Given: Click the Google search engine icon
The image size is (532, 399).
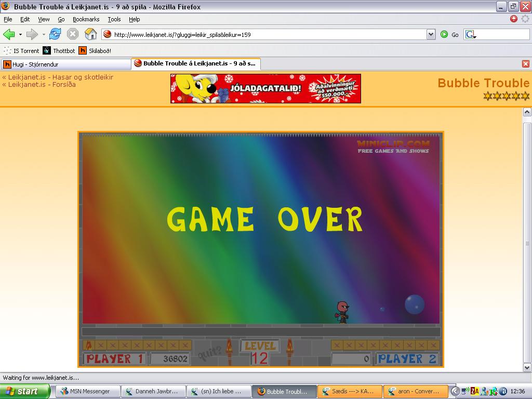Looking at the screenshot, I should click(x=470, y=34).
